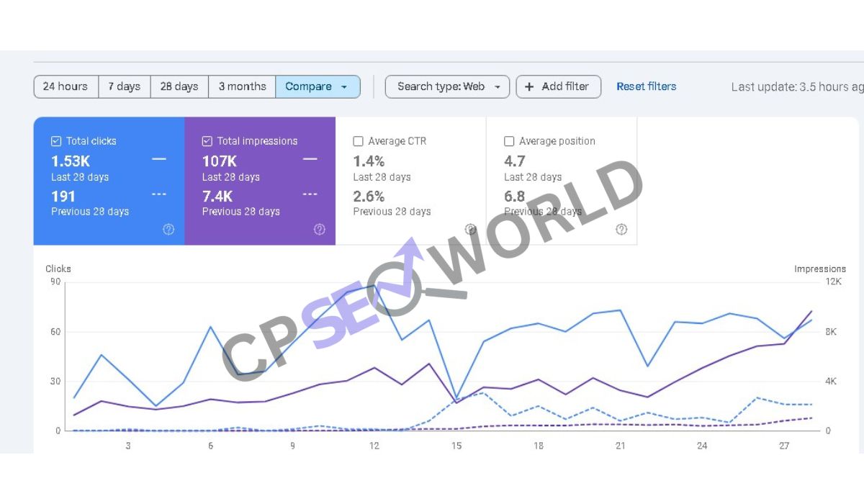Click the Reset filters link
Viewport: 864px width, 504px height.
[x=646, y=86]
